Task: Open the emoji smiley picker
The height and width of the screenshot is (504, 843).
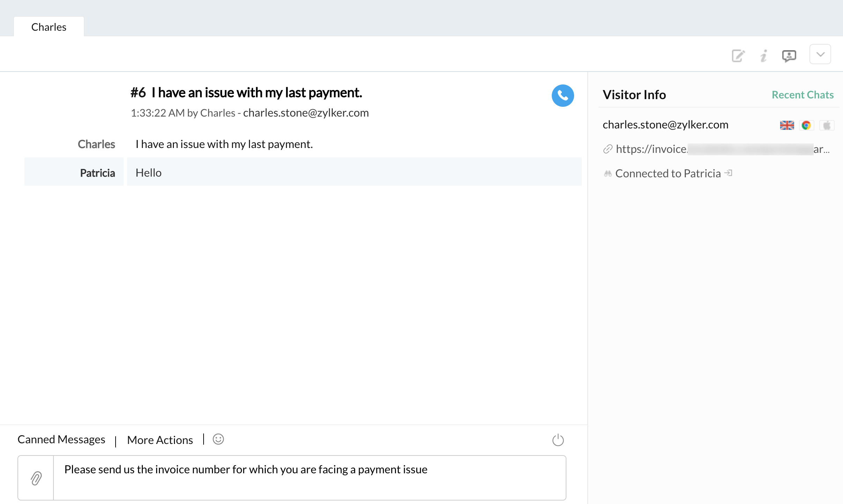Action: tap(218, 439)
